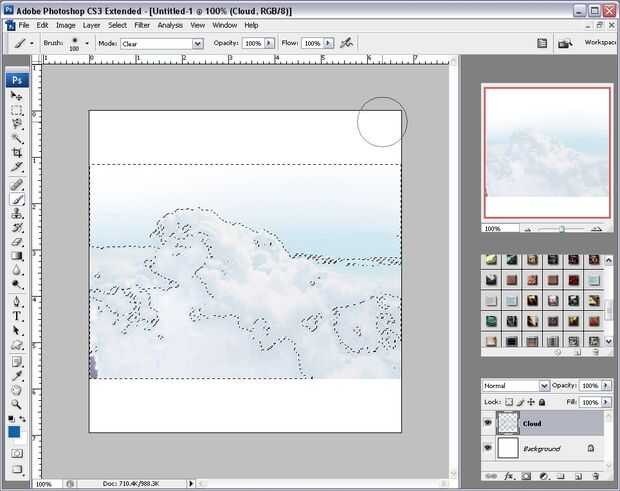Select the Lasso tool
This screenshot has width=620, height=491.
coord(16,124)
